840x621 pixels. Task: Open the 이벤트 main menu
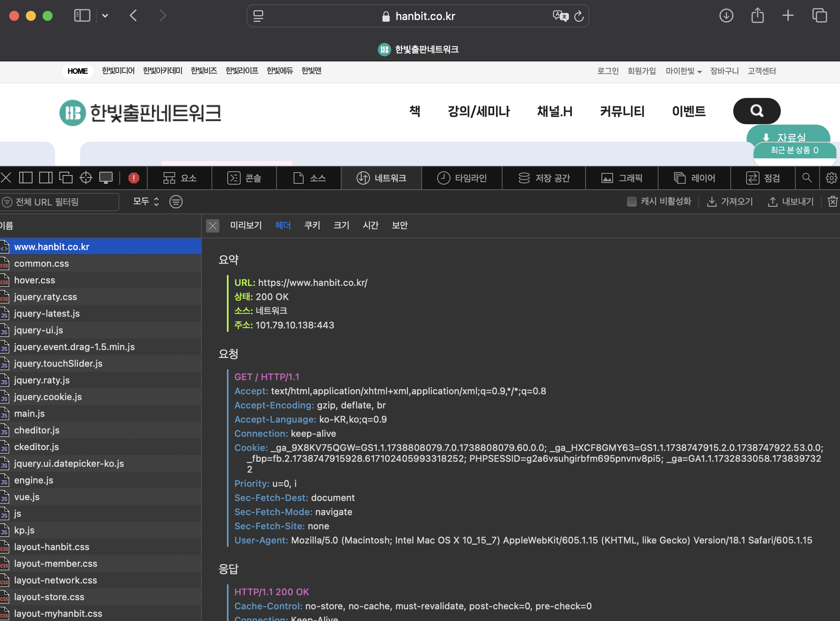pyautogui.click(x=689, y=111)
